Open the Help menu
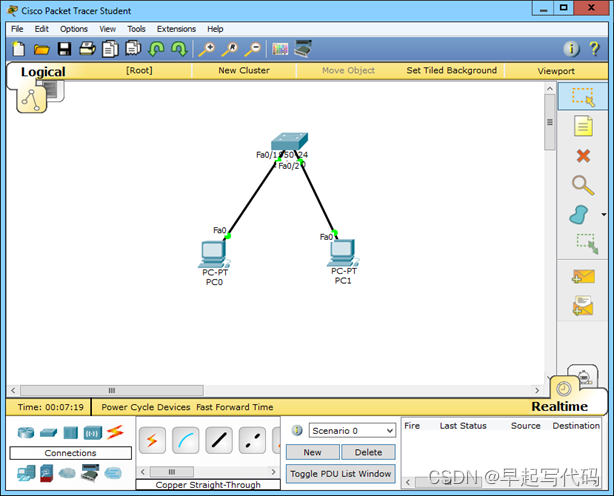Viewport: 614px width, 496px height. point(215,29)
